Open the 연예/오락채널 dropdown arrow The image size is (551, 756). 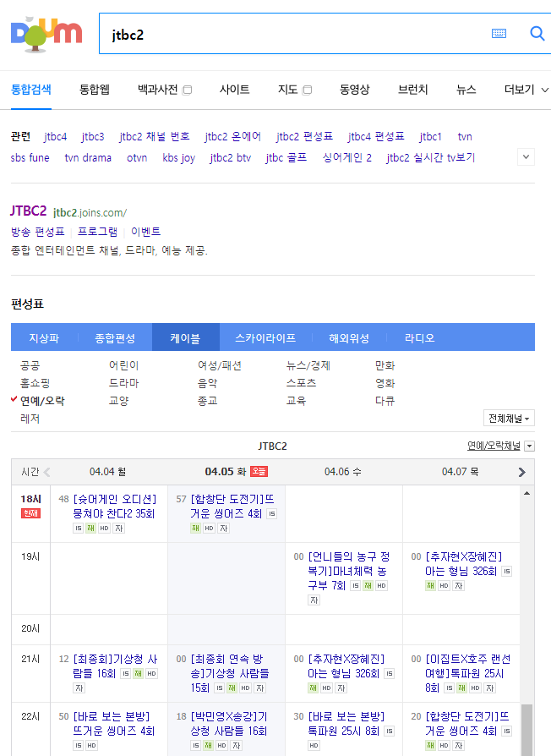529,446
